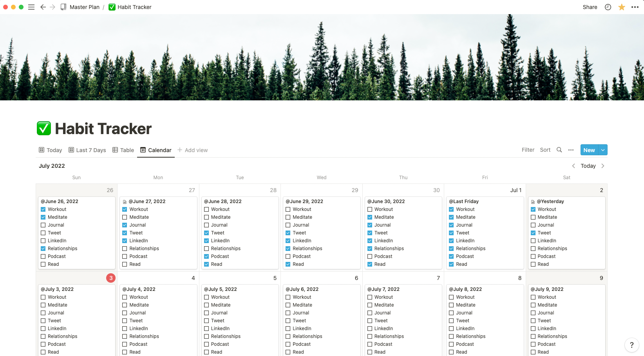Open page history clock icon
Screen dimensions: 644x356
(608, 7)
